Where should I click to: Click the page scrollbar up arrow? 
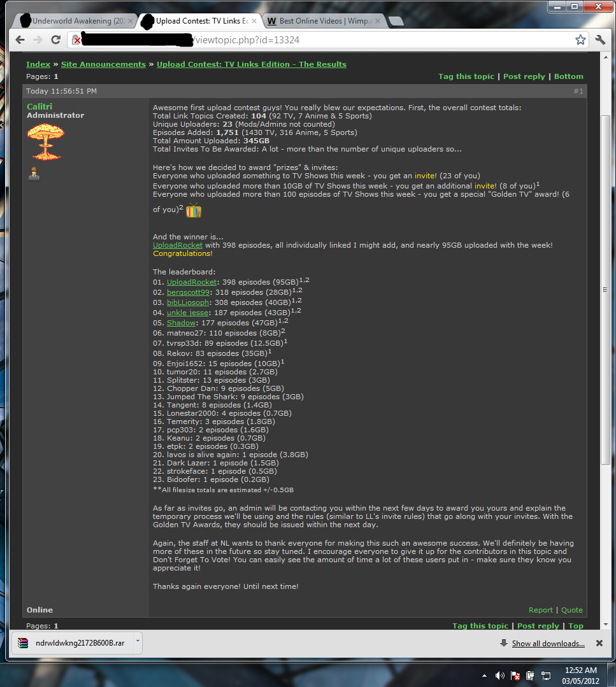tap(605, 57)
